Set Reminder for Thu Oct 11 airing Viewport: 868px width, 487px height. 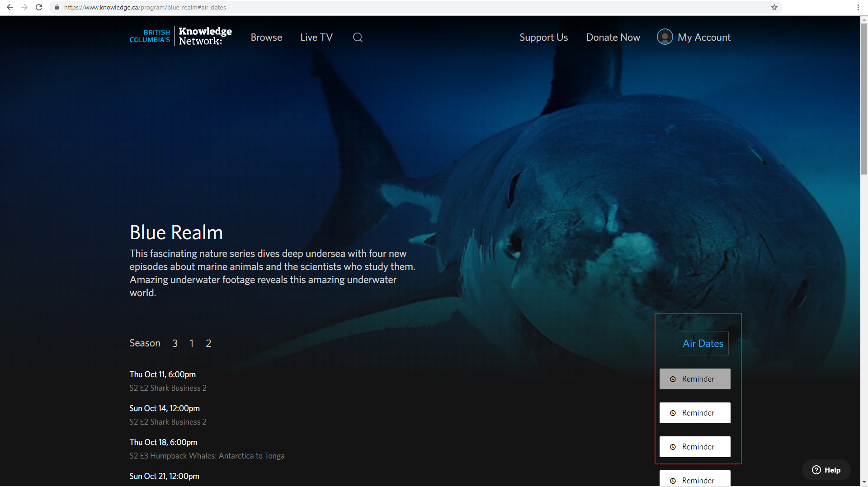pyautogui.click(x=695, y=379)
